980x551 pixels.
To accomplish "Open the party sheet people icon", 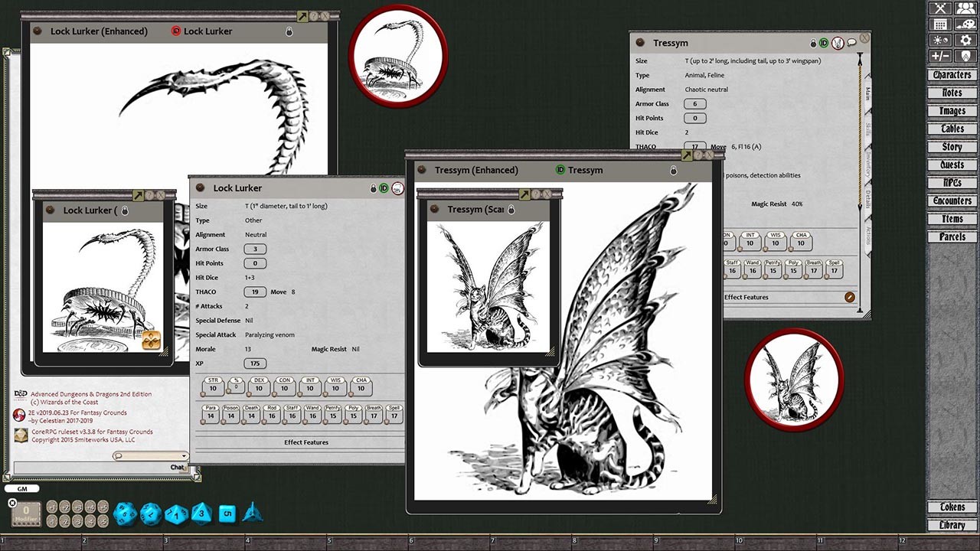I will click(x=965, y=8).
